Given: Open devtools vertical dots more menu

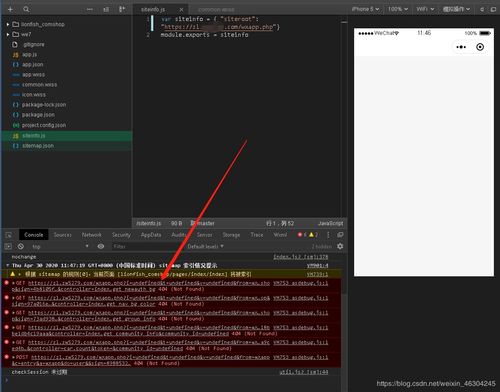Looking at the screenshot, I should [x=328, y=235].
